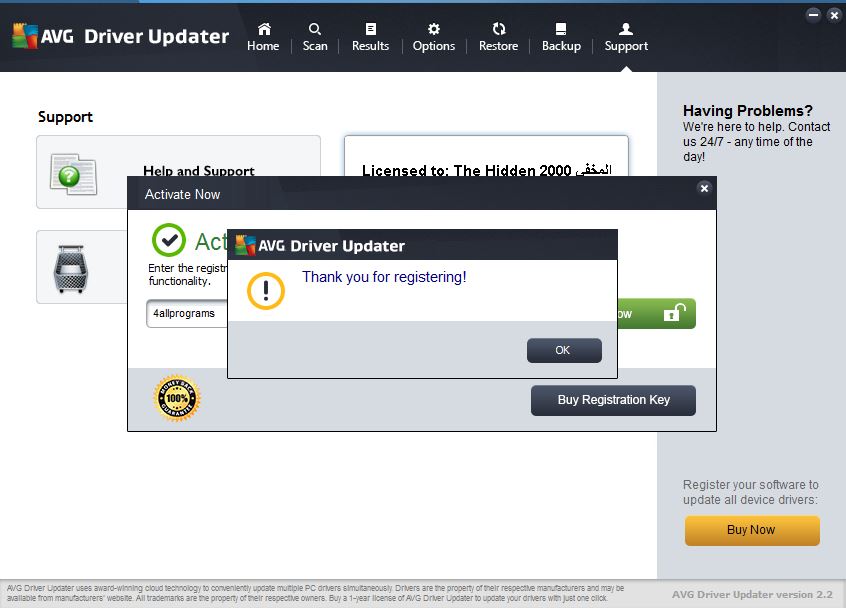Open the Restore tab
The image size is (846, 608).
499,37
